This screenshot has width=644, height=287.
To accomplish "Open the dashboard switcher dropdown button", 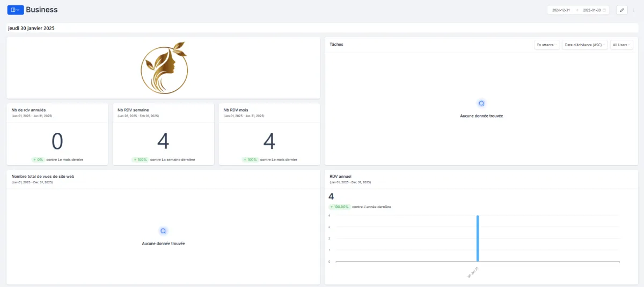I will 15,10.
